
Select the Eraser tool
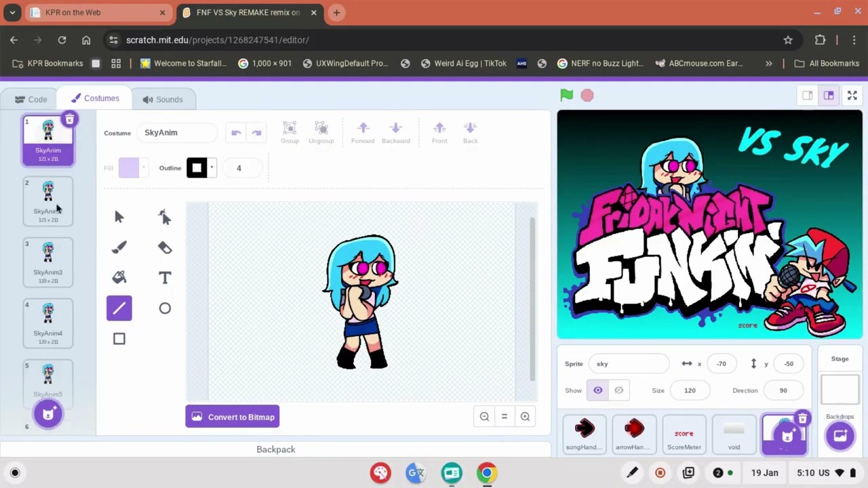pos(165,247)
